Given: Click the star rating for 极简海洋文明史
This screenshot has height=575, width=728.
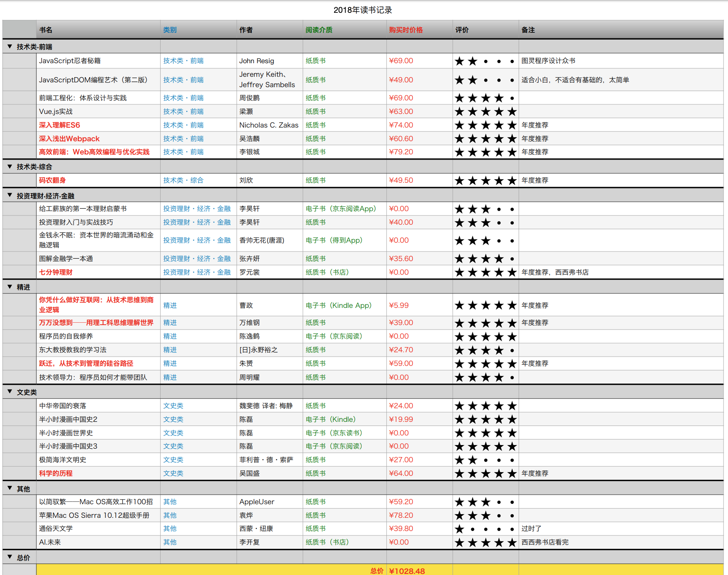Looking at the screenshot, I should (485, 460).
